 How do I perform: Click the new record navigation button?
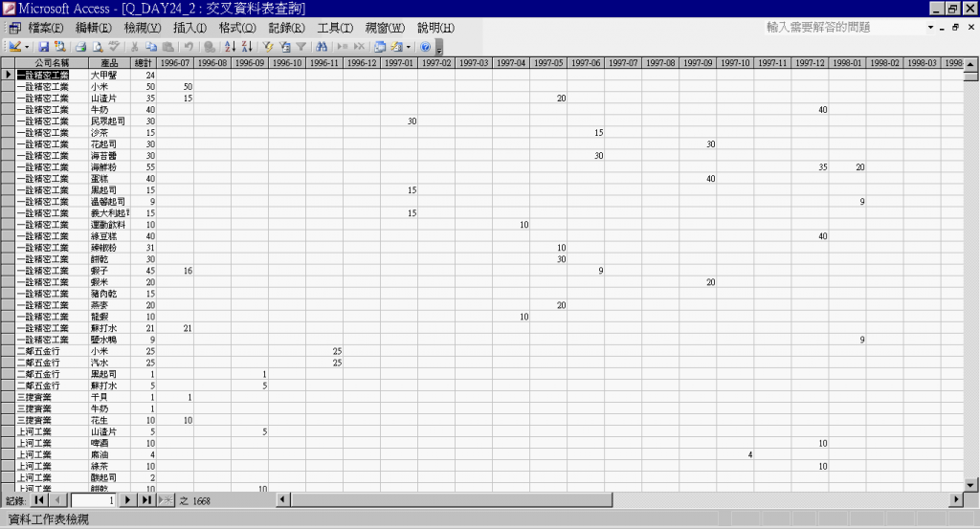pyautogui.click(x=166, y=500)
